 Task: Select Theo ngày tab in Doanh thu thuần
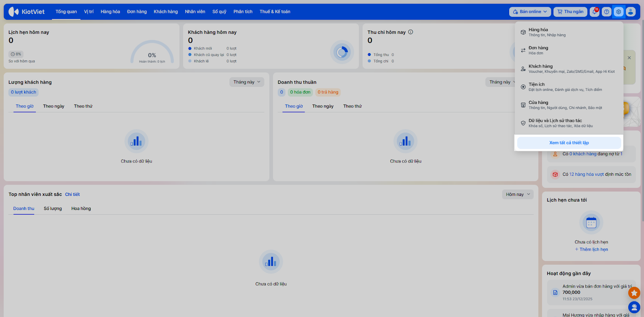tap(323, 106)
